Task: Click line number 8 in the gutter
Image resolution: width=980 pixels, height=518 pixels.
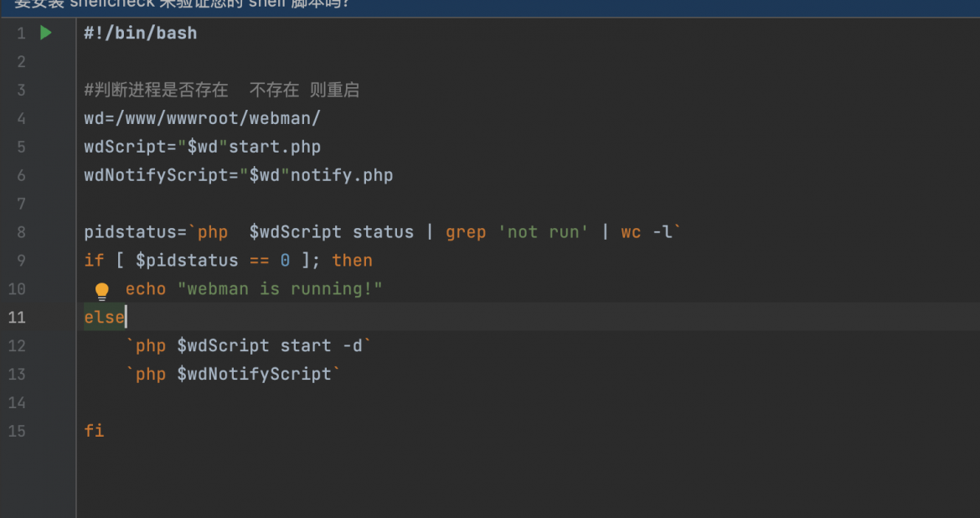Action: 21,232
